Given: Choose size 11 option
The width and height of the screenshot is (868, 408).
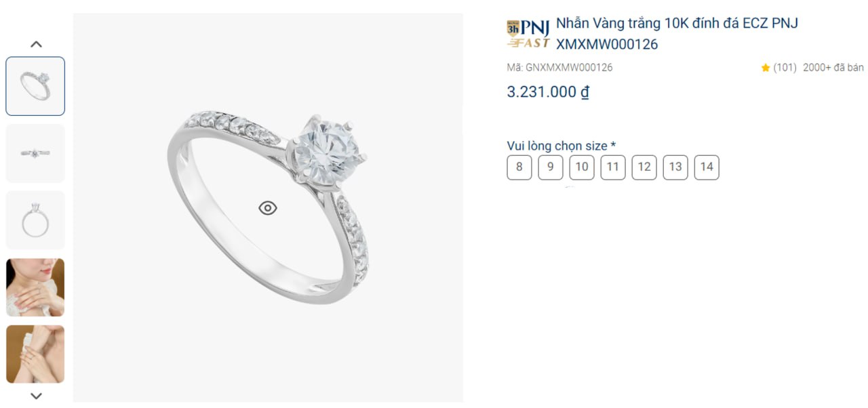Looking at the screenshot, I should pyautogui.click(x=613, y=167).
